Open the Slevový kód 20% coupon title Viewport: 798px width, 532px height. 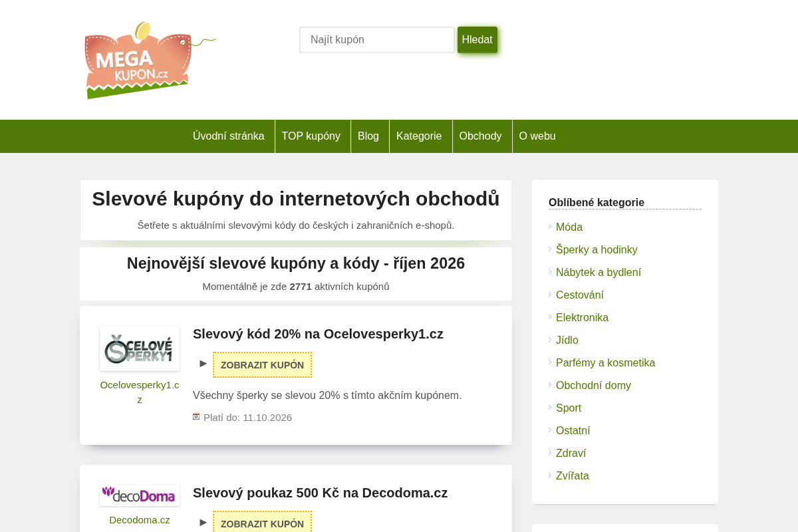click(318, 334)
